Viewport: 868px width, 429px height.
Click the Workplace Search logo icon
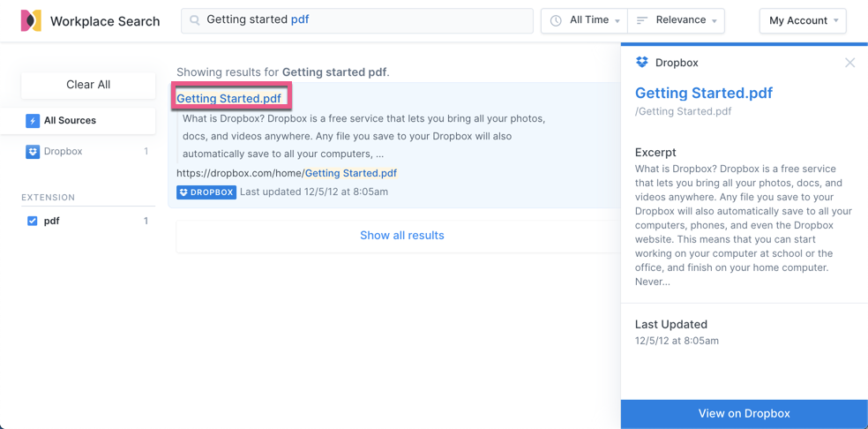point(31,21)
